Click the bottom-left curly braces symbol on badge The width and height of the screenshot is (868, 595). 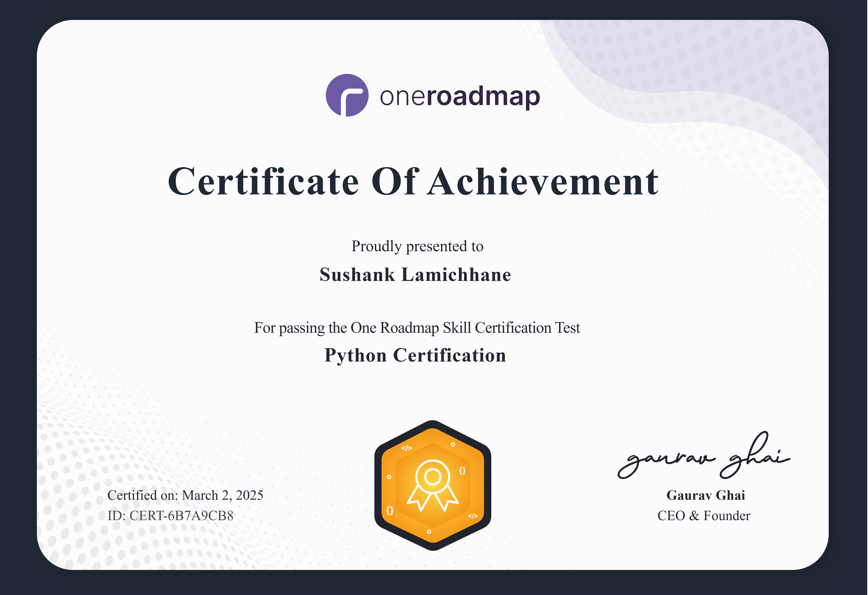tap(390, 510)
